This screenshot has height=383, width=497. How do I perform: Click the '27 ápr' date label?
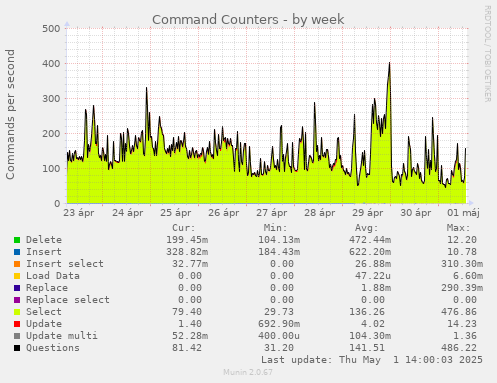272,213
